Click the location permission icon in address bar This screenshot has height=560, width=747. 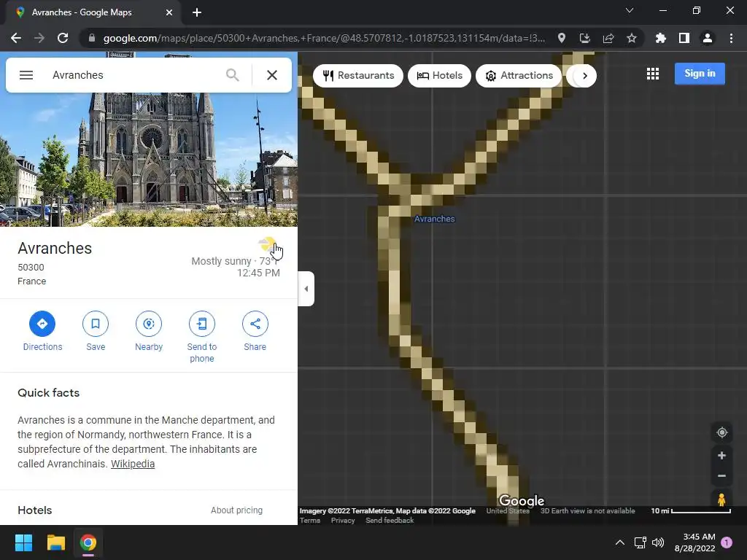562,38
